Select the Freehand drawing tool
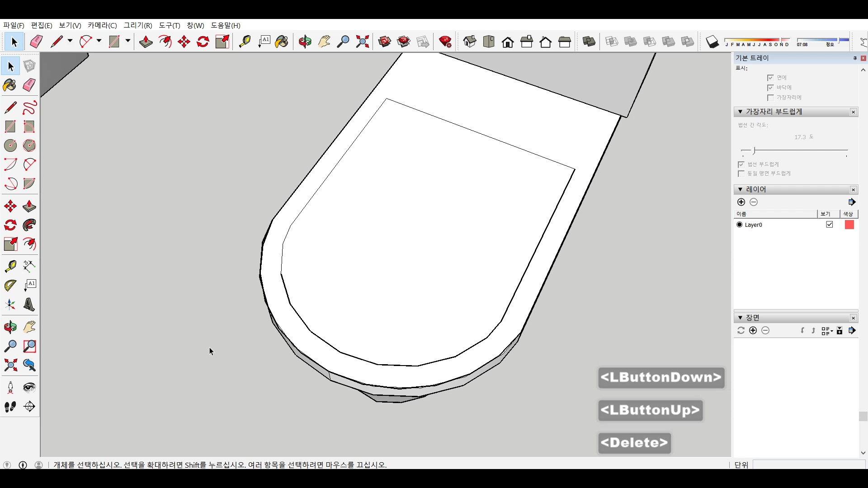 click(29, 108)
